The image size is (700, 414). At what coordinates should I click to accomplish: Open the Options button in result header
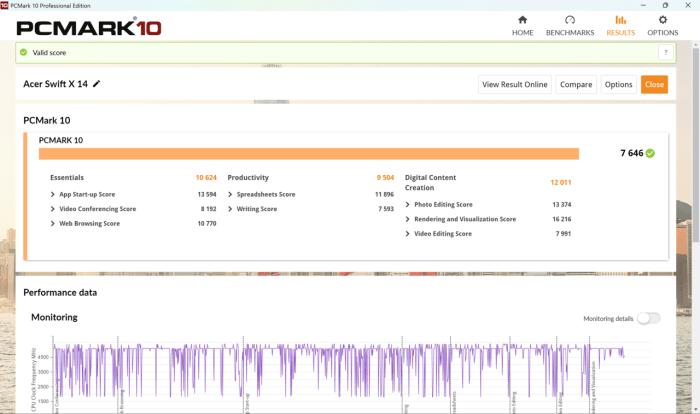618,84
